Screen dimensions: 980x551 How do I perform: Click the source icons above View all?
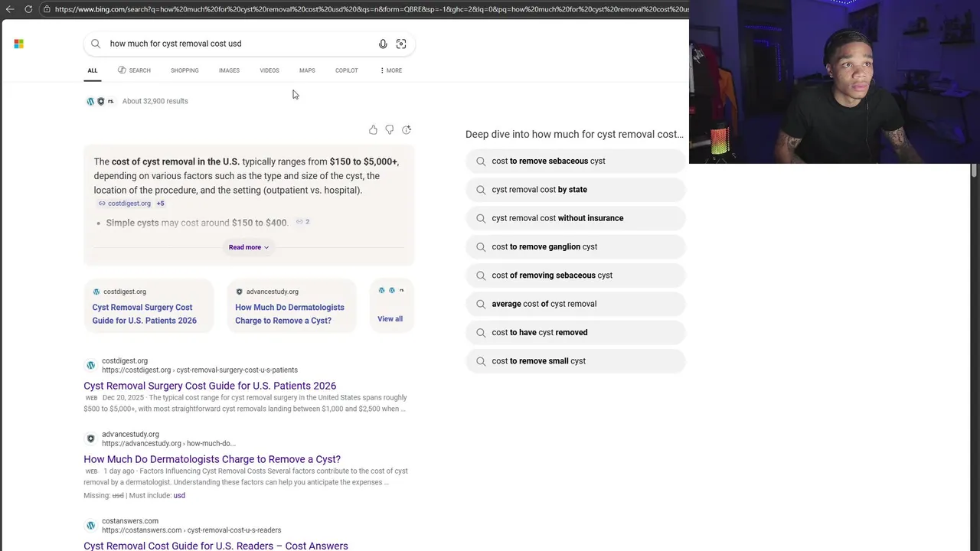(x=391, y=290)
